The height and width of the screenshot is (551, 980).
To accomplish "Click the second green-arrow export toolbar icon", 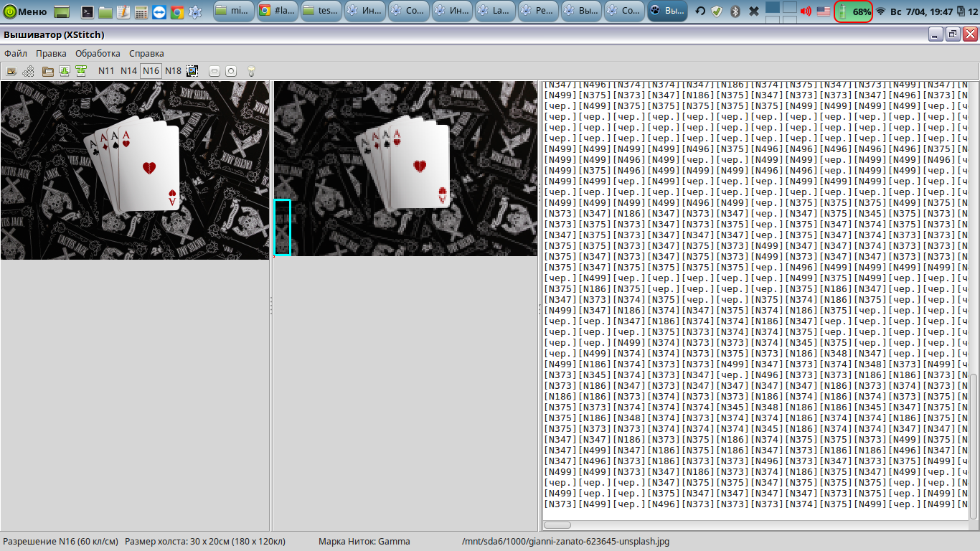I will click(x=81, y=70).
